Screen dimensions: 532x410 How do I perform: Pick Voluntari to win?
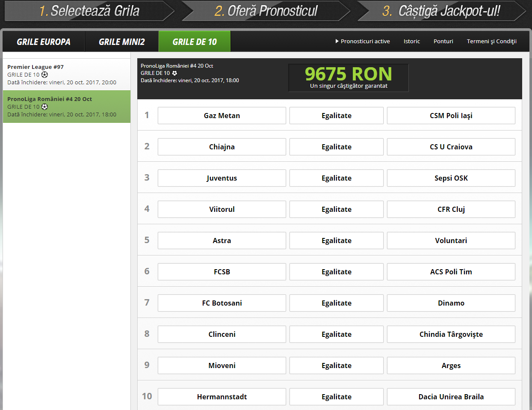(x=451, y=241)
